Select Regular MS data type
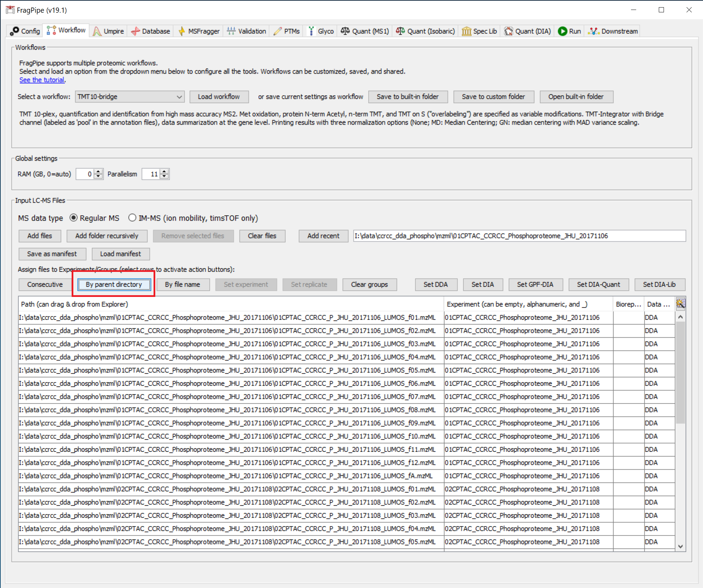The image size is (703, 588). (74, 218)
